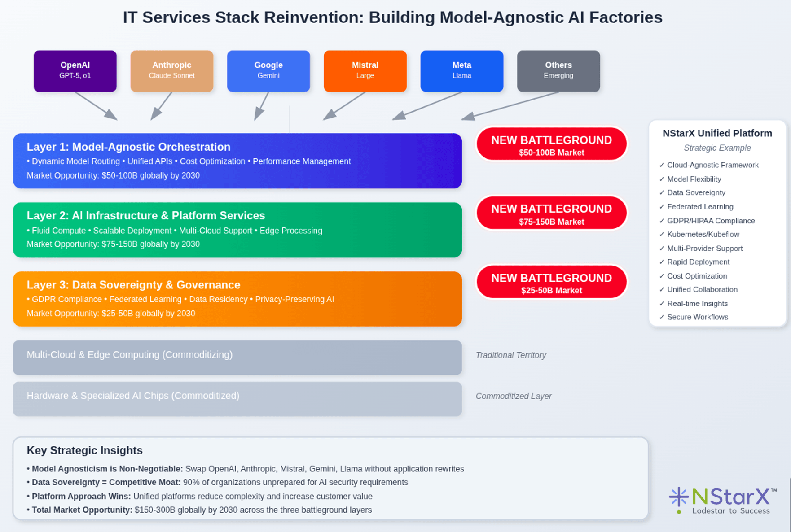Click the Traditional Territory label
791x532 pixels.
[511, 355]
